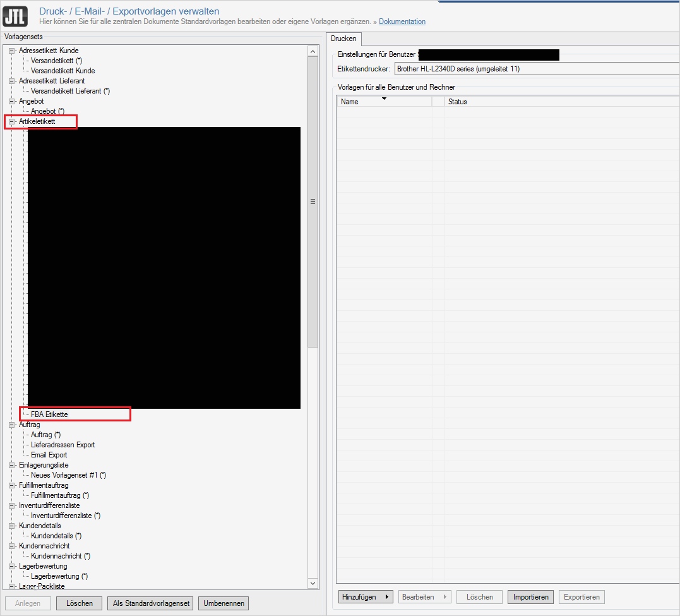Click the Bearbeiten button
This screenshot has height=616, width=680.
pos(424,597)
